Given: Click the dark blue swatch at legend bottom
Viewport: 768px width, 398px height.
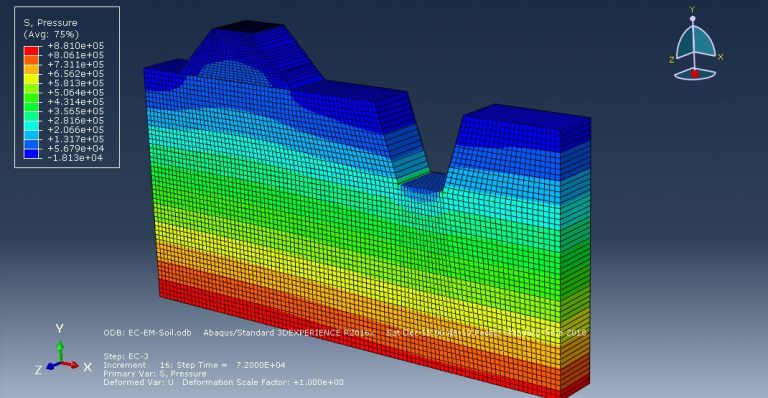Looking at the screenshot, I should pos(31,153).
